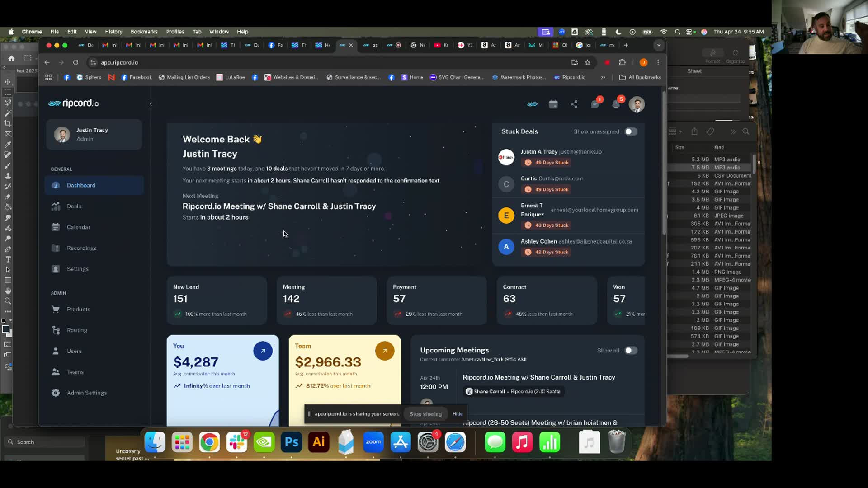Open the notifications bell with badge
Screen dimensions: 868x488
[616, 104]
